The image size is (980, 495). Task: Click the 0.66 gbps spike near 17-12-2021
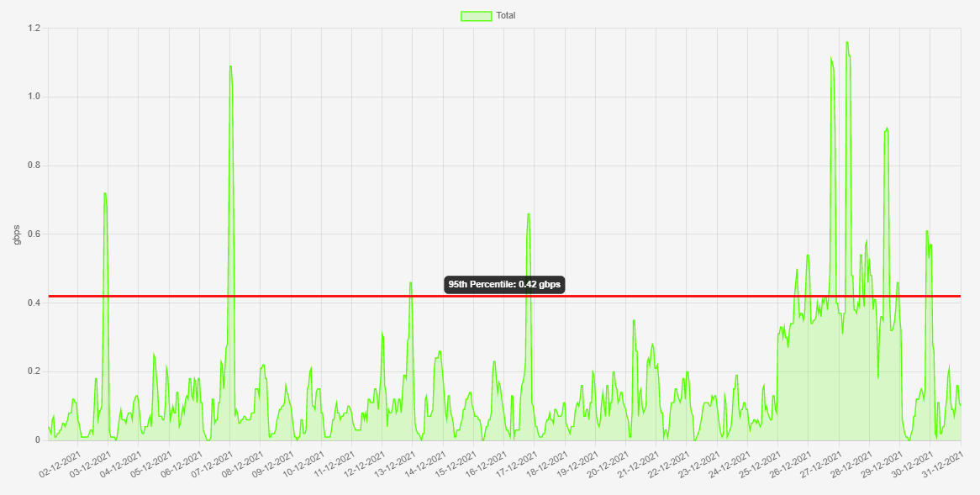529,214
